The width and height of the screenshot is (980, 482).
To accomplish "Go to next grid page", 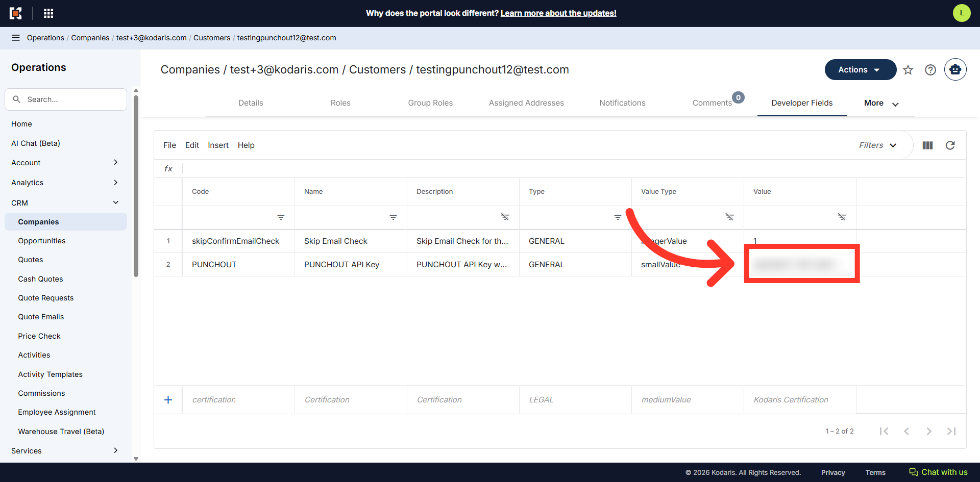I will click(929, 432).
